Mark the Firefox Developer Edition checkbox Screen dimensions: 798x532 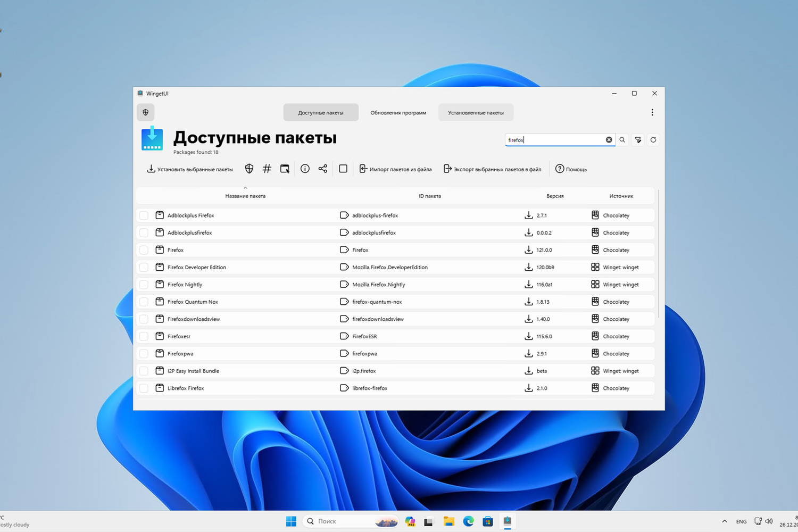(144, 267)
